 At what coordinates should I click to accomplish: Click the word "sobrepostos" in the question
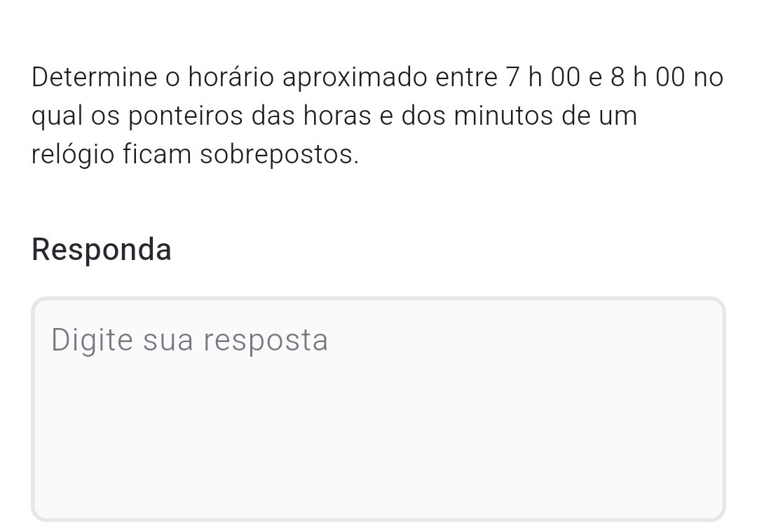[279, 155]
